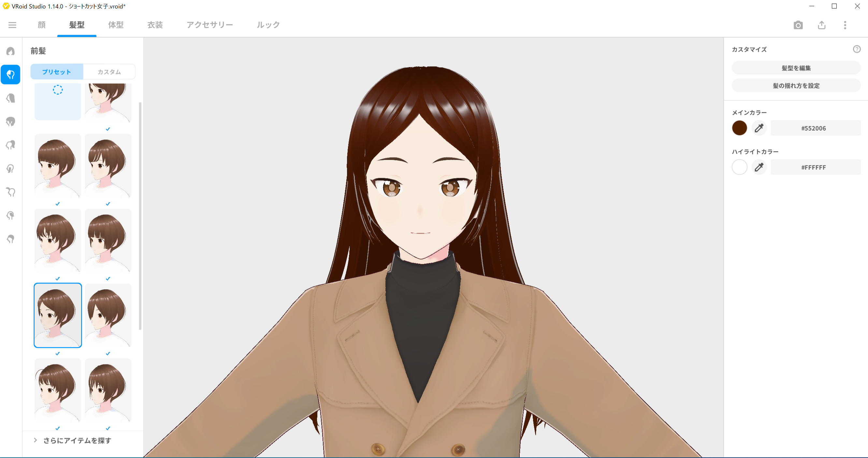Click the camera capture icon
Image resolution: width=868 pixels, height=458 pixels.
tap(798, 25)
